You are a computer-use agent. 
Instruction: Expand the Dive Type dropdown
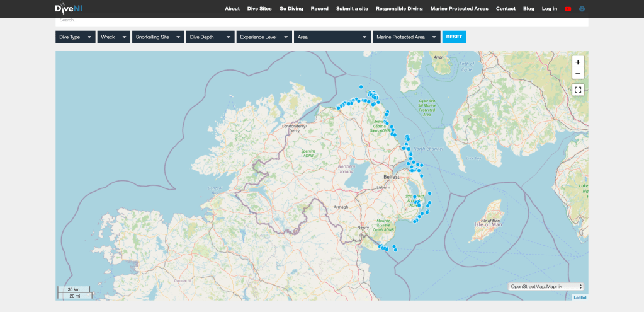75,37
